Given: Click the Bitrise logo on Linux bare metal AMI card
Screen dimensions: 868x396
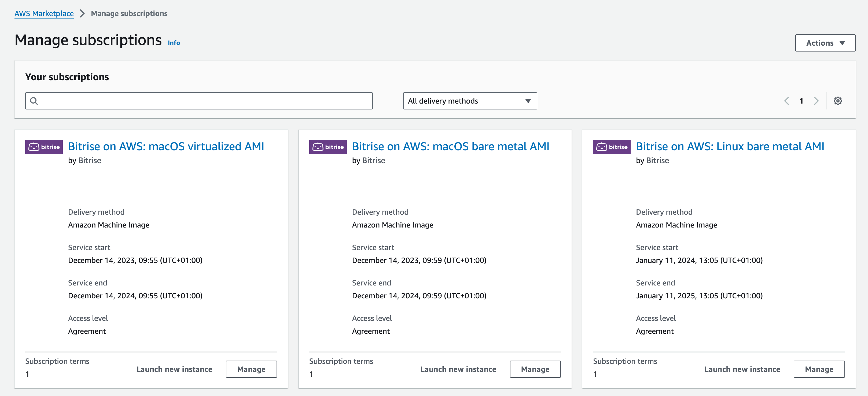Looking at the screenshot, I should pos(612,146).
